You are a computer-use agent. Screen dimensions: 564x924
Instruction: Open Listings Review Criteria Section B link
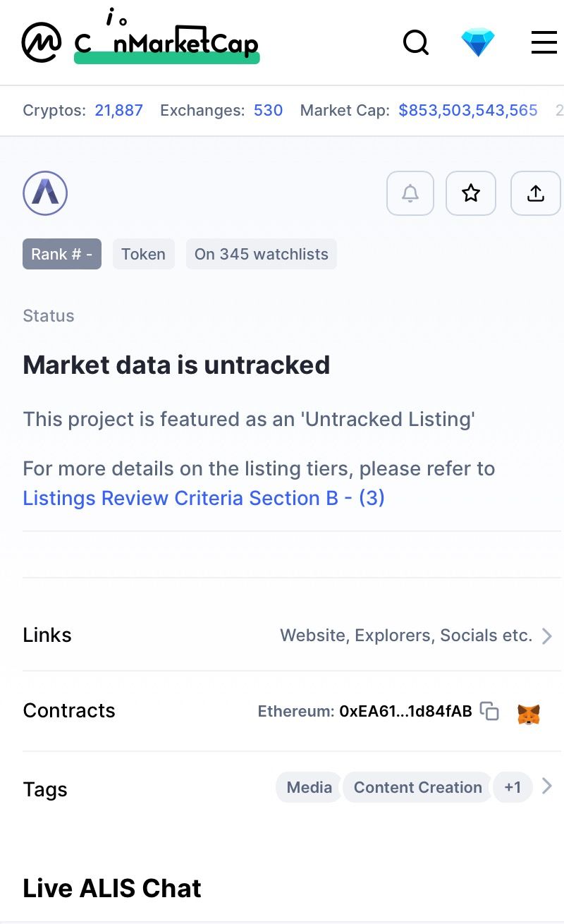pos(204,498)
